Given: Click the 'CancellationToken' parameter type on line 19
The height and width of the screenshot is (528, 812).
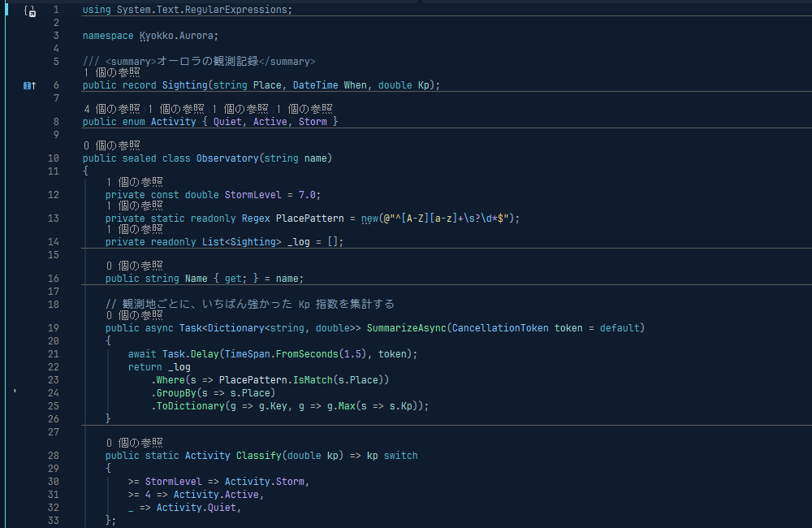Looking at the screenshot, I should 500,328.
